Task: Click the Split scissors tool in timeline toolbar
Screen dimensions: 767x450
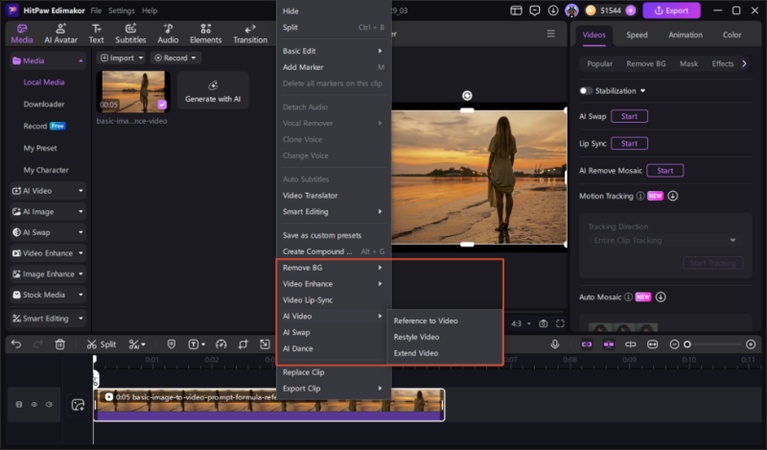Action: tap(101, 344)
